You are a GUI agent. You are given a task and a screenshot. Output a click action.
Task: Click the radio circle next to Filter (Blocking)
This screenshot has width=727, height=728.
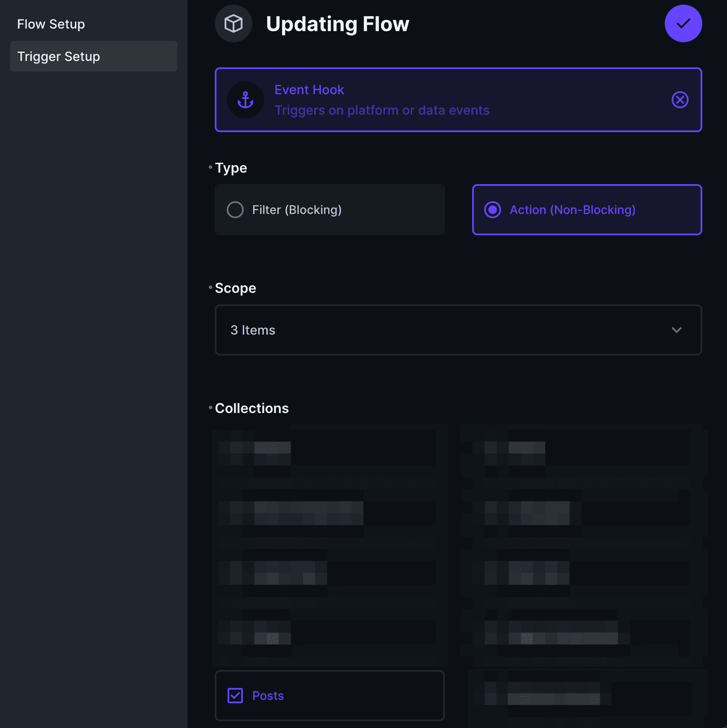tap(234, 210)
